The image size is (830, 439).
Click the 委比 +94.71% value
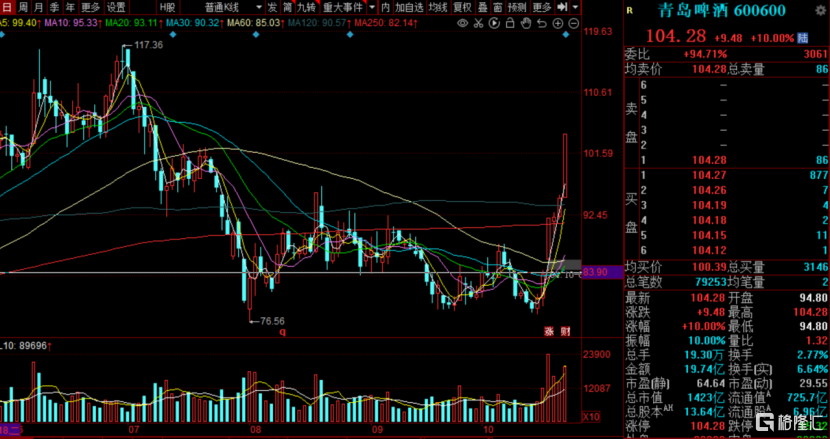[706, 54]
